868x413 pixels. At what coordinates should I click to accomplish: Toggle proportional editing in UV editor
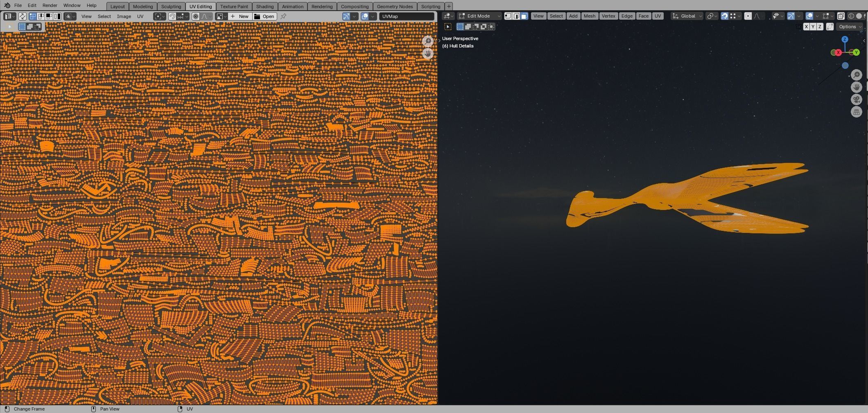(x=196, y=16)
